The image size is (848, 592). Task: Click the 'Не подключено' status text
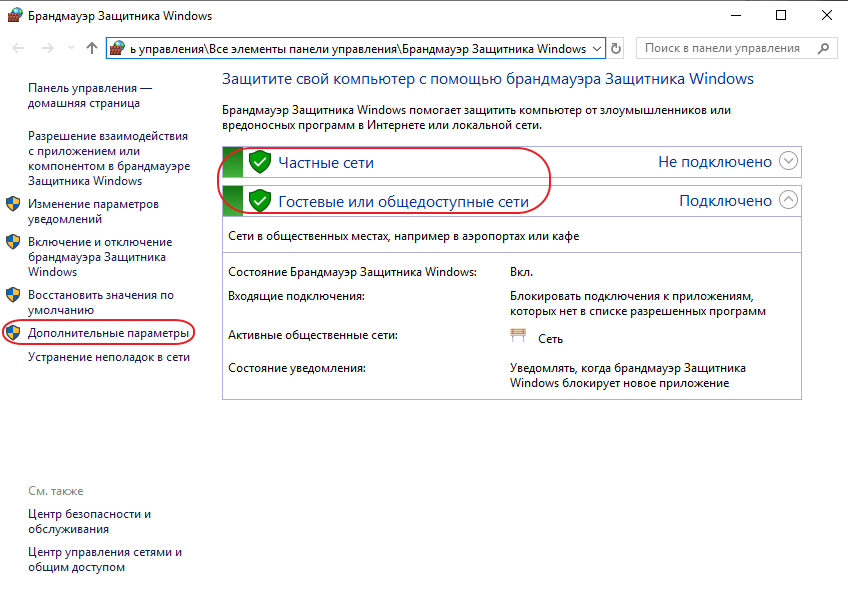[714, 162]
